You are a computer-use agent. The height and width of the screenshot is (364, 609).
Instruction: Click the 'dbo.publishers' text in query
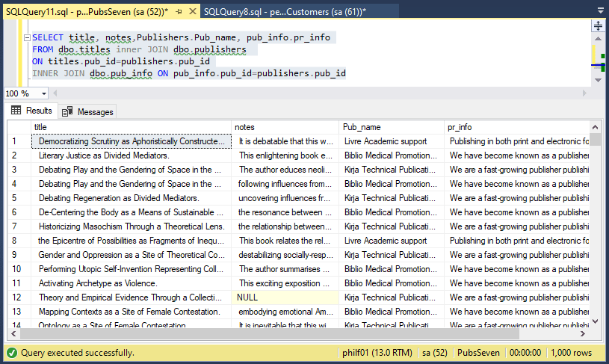210,50
